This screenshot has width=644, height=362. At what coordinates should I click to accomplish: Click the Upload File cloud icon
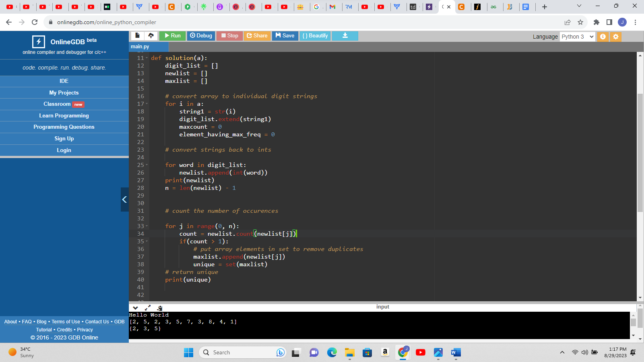point(151,36)
